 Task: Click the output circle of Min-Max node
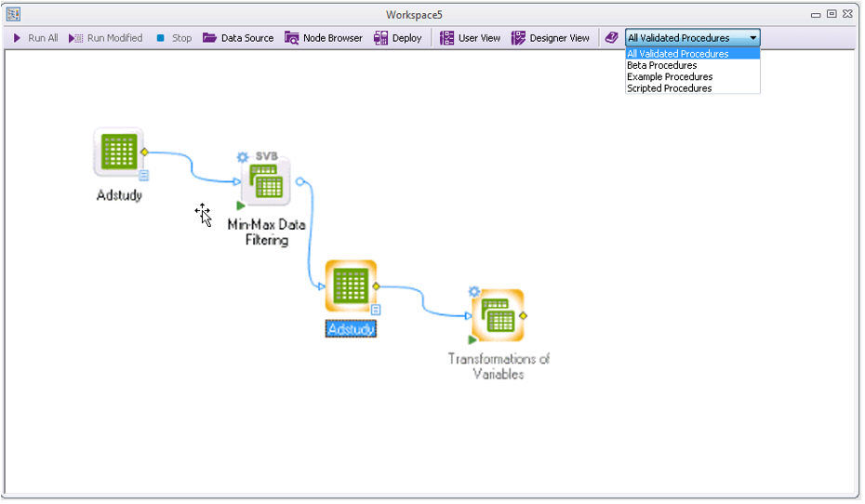click(299, 181)
